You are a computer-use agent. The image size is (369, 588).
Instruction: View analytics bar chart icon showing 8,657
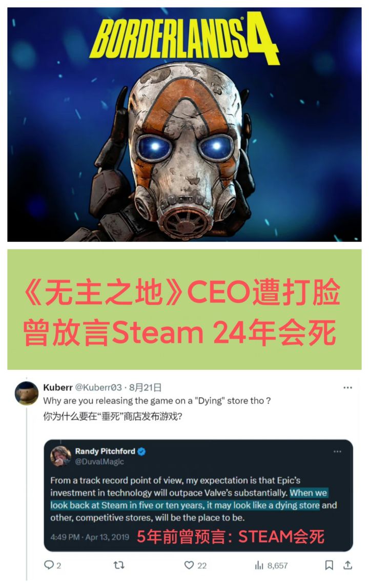259,565
